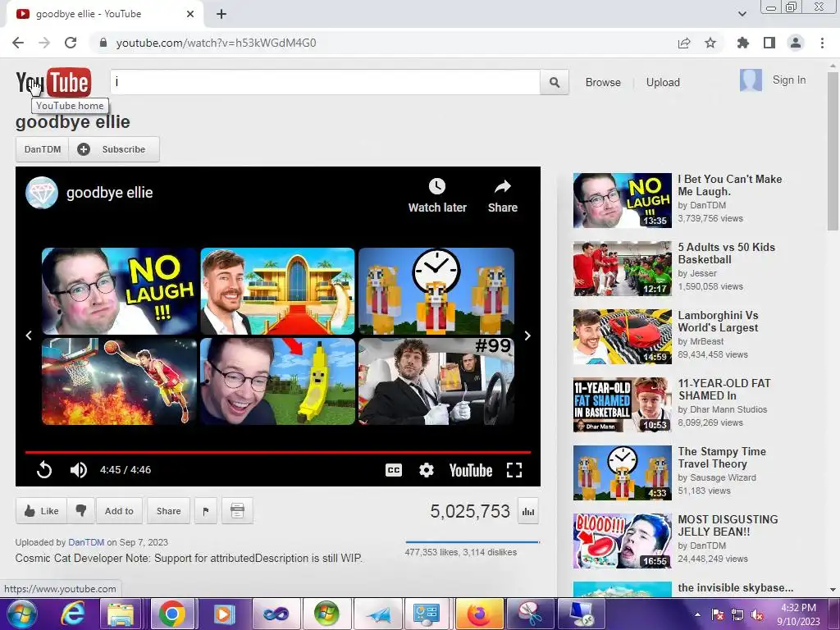Close the goodbye ellie tab
The image size is (840, 630).
pos(190,14)
